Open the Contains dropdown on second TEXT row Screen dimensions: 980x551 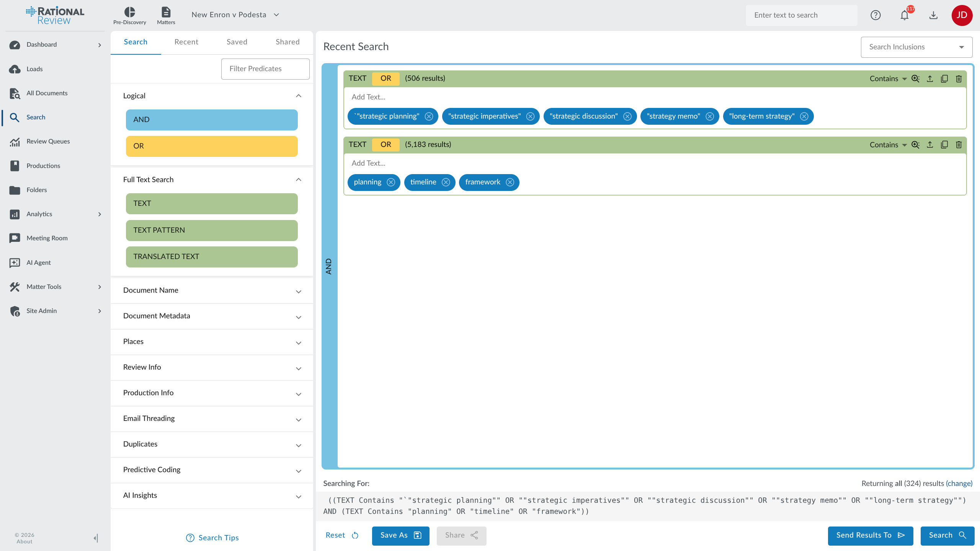[x=888, y=145]
